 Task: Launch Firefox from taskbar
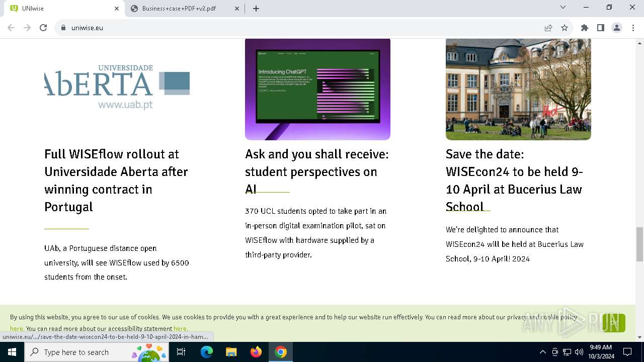point(256,352)
